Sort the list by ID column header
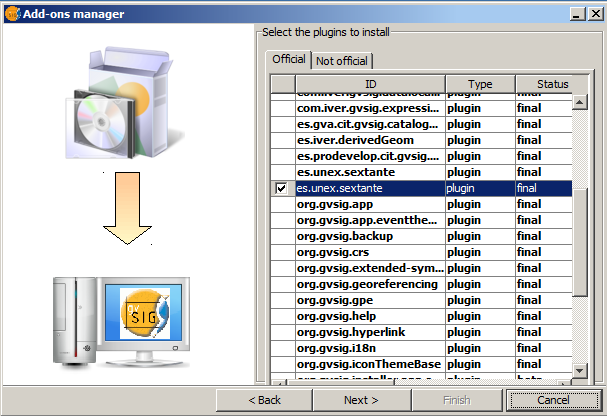 (369, 84)
